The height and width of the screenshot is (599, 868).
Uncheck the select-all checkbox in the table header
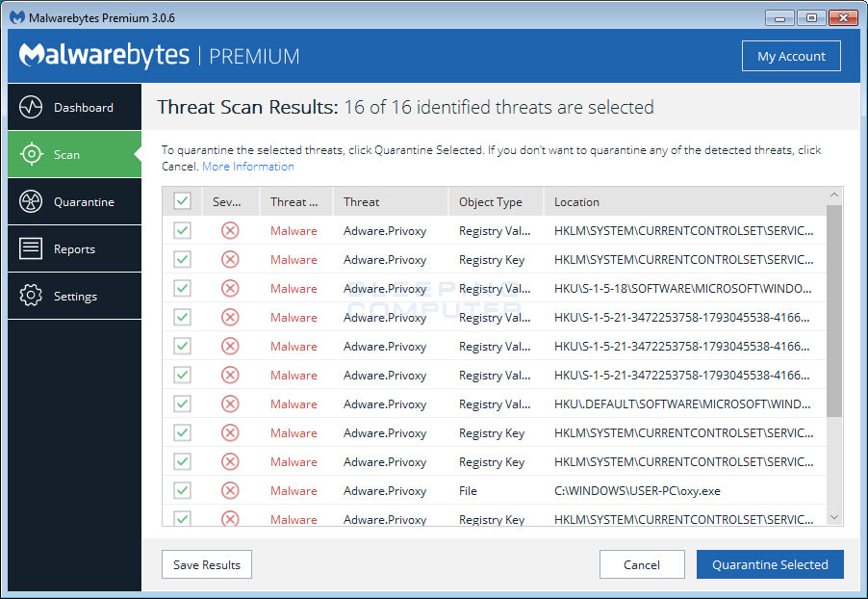(182, 201)
